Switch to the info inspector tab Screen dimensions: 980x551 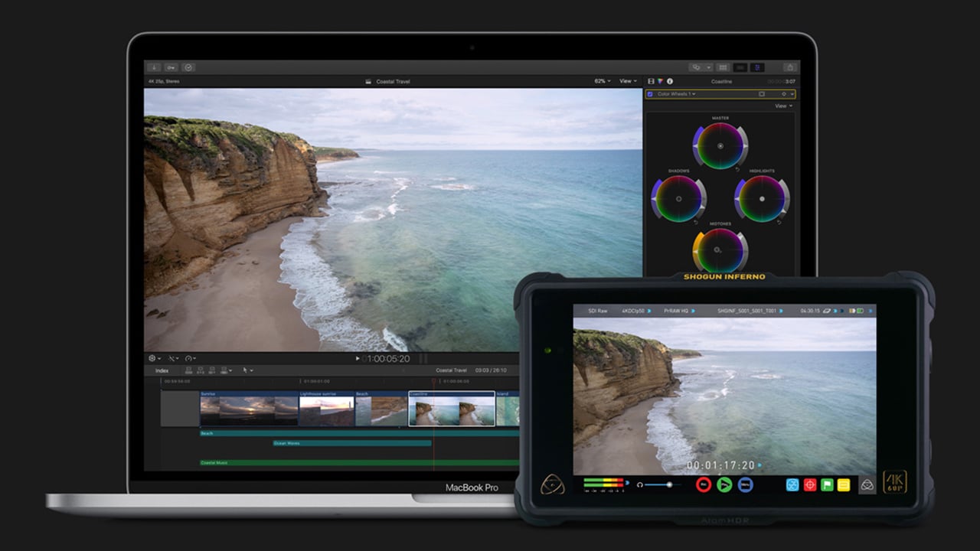[670, 81]
